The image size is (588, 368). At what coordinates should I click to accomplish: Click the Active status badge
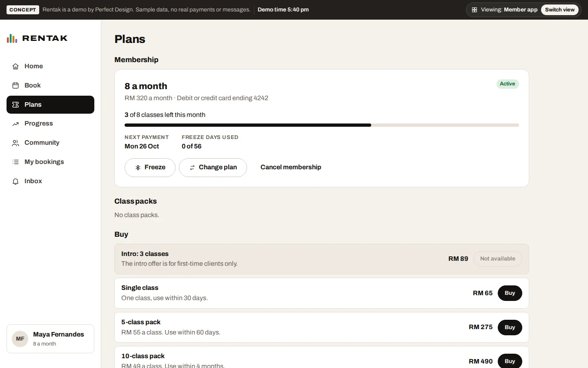click(508, 84)
